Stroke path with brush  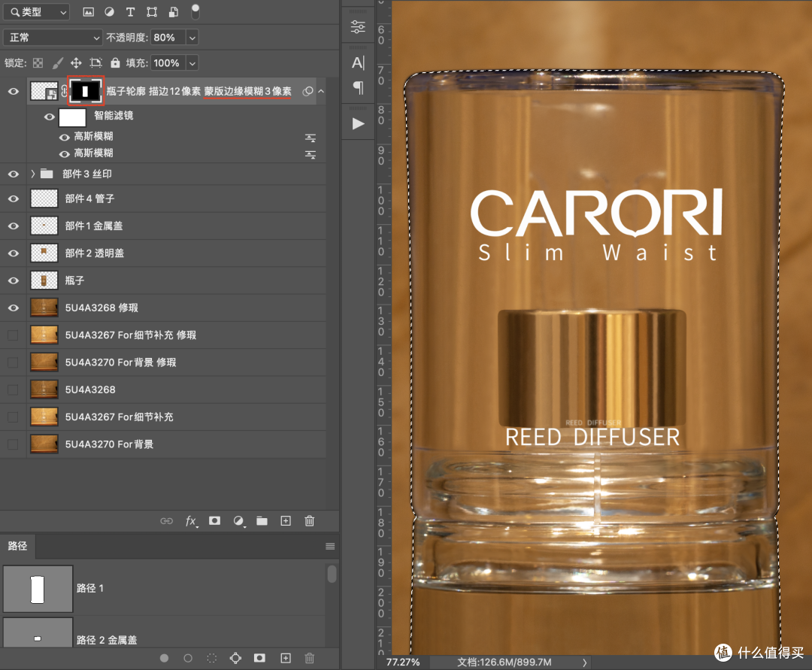[x=188, y=658]
